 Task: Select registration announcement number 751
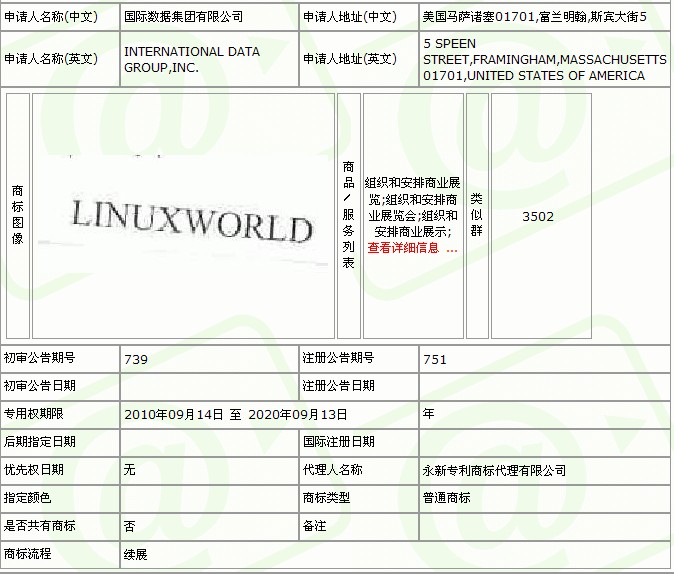pos(435,359)
